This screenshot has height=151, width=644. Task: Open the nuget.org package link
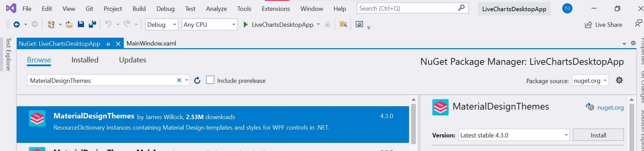coord(610,108)
